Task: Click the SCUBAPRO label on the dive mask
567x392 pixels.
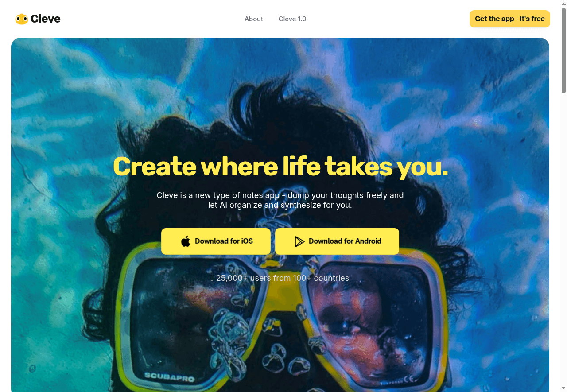Action: click(169, 378)
